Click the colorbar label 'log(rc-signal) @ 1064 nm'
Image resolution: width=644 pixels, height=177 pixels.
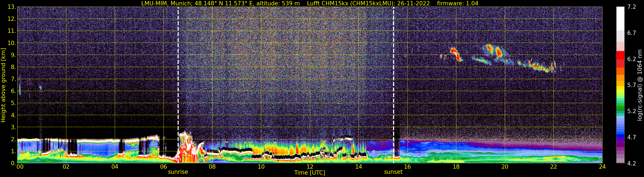point(640,85)
